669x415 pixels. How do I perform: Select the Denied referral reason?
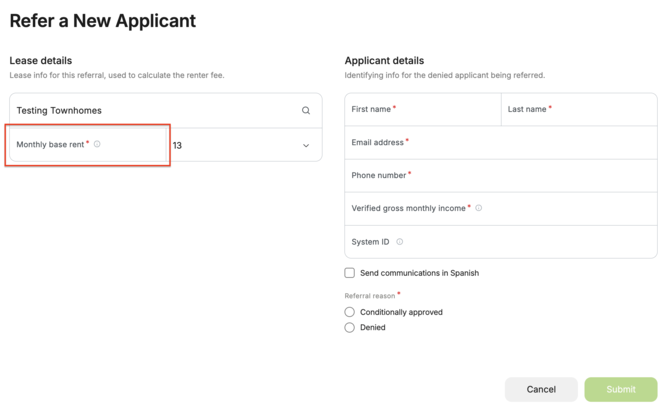click(349, 328)
